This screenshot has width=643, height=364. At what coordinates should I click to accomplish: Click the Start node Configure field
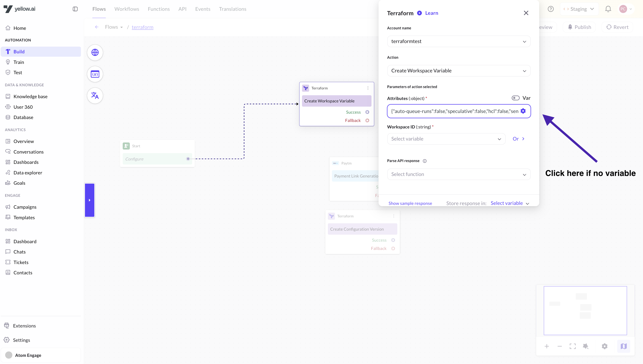[157, 159]
